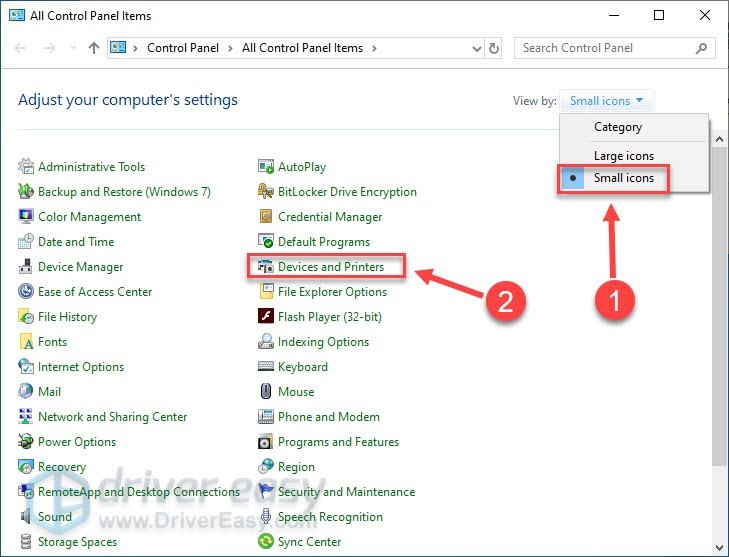Screen dimensions: 729x557
Task: Expand the Control Panel breadcrumb chevron
Action: (233, 48)
